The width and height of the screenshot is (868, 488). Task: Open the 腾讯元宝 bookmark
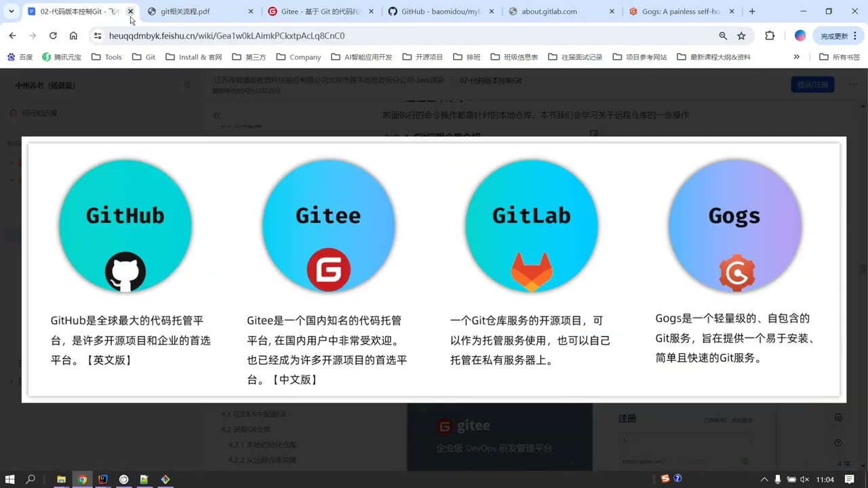pos(62,57)
